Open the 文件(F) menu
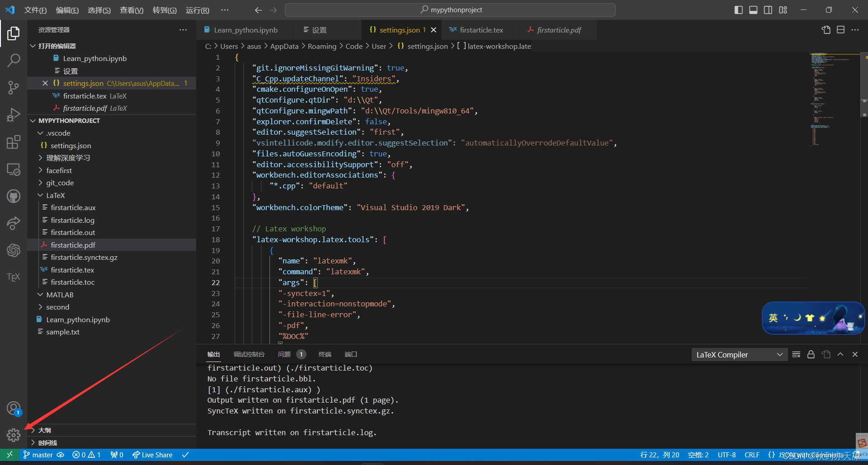This screenshot has height=465, width=868. [x=35, y=10]
